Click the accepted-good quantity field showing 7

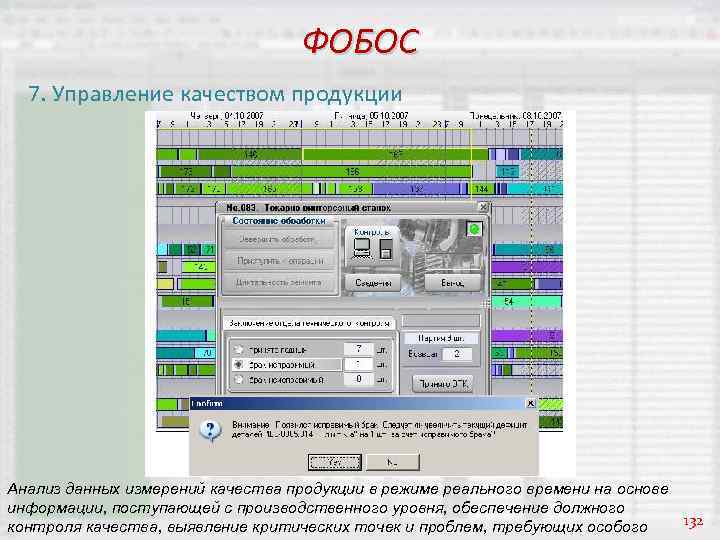pos(359,349)
